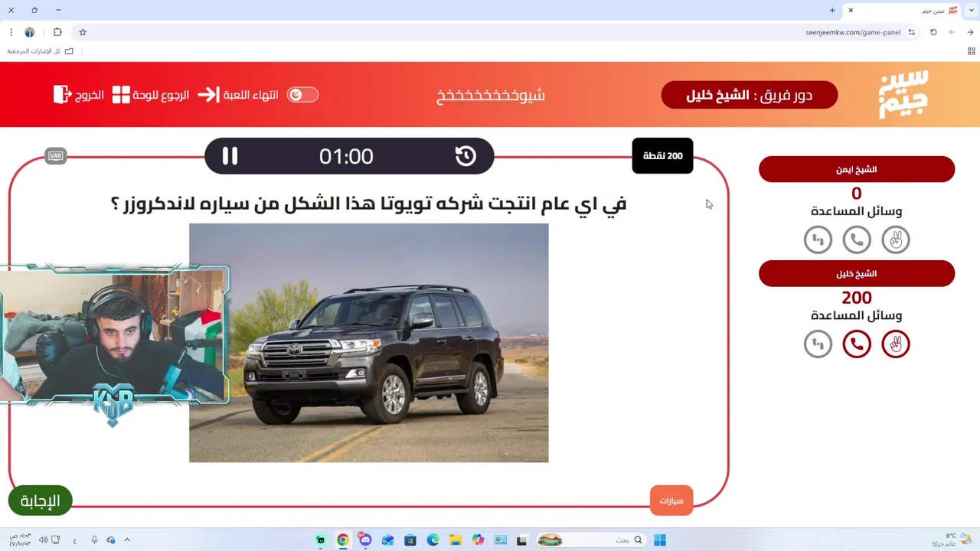Open Task View on the taskbar
The image size is (980, 551).
click(522, 540)
